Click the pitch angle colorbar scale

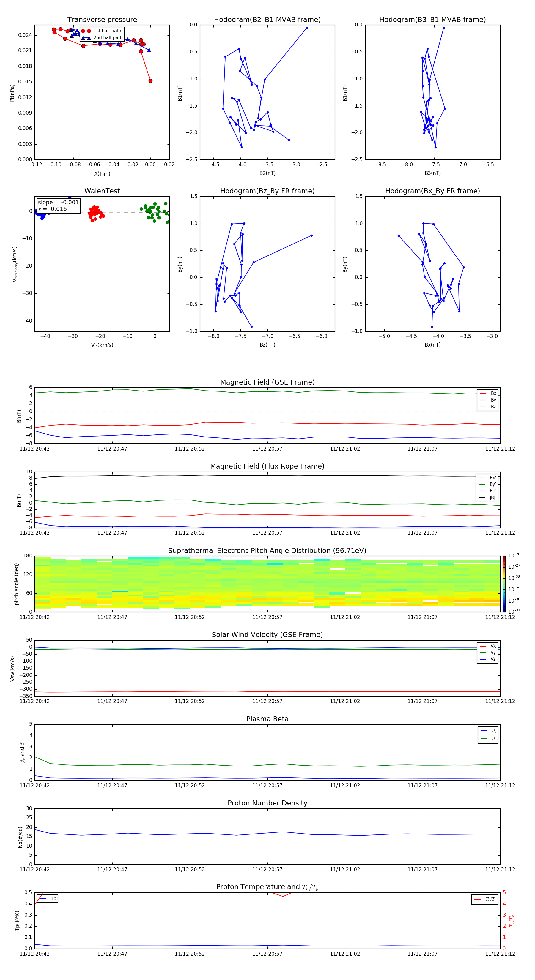(x=504, y=584)
